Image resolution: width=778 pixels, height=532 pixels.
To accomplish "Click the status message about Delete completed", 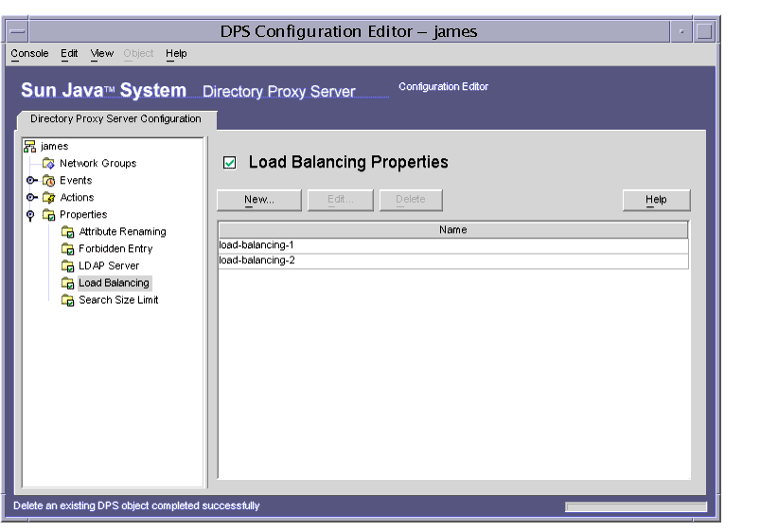I will tap(136, 505).
